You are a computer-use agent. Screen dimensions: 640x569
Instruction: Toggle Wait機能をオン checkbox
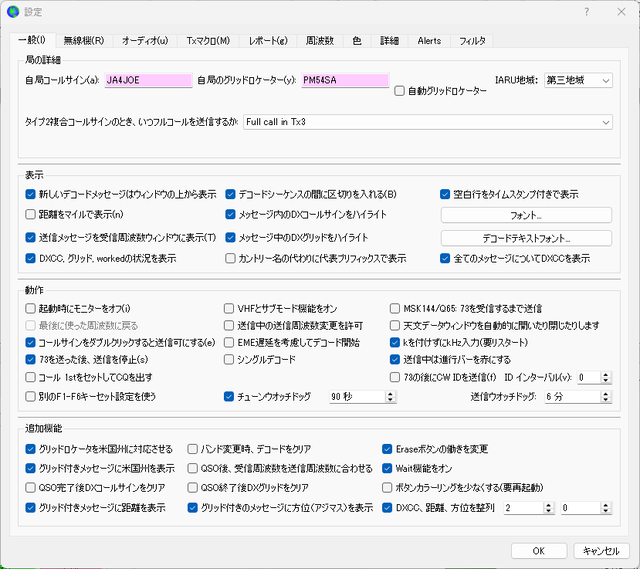387,468
